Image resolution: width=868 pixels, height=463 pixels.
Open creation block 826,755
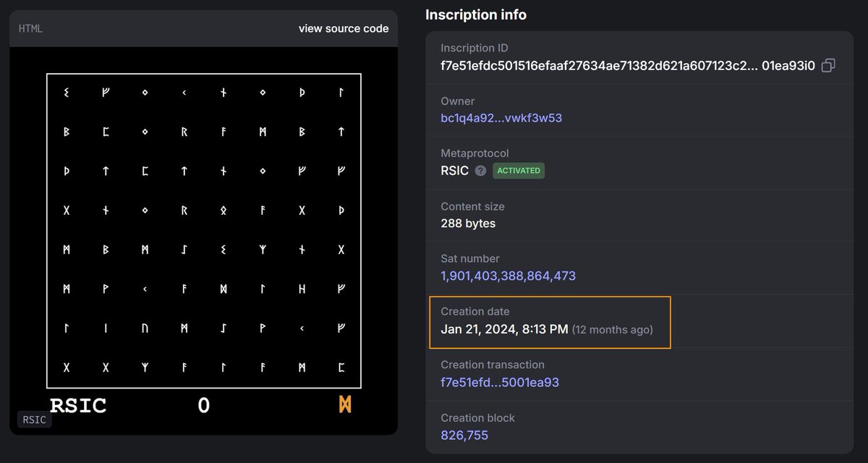click(464, 436)
